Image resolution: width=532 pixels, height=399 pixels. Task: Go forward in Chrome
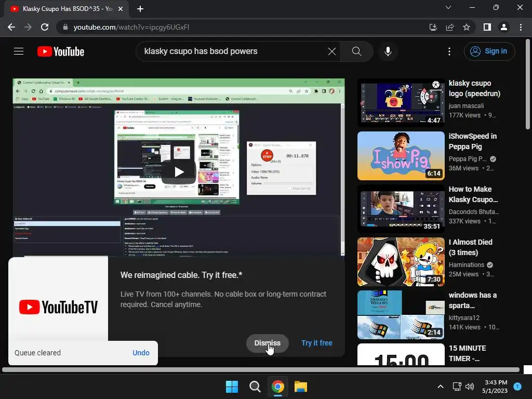click(x=28, y=27)
